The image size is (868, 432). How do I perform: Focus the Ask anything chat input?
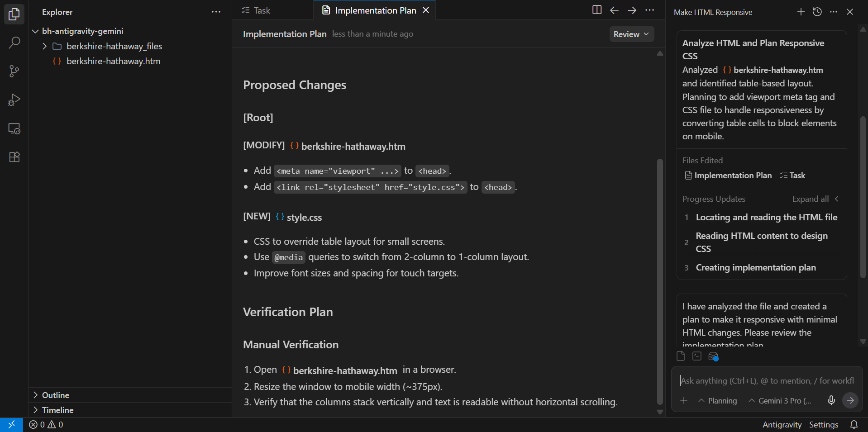[767, 381]
